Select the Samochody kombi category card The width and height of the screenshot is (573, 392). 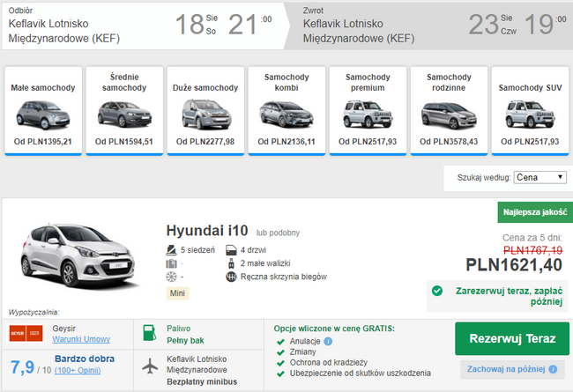[x=286, y=111]
